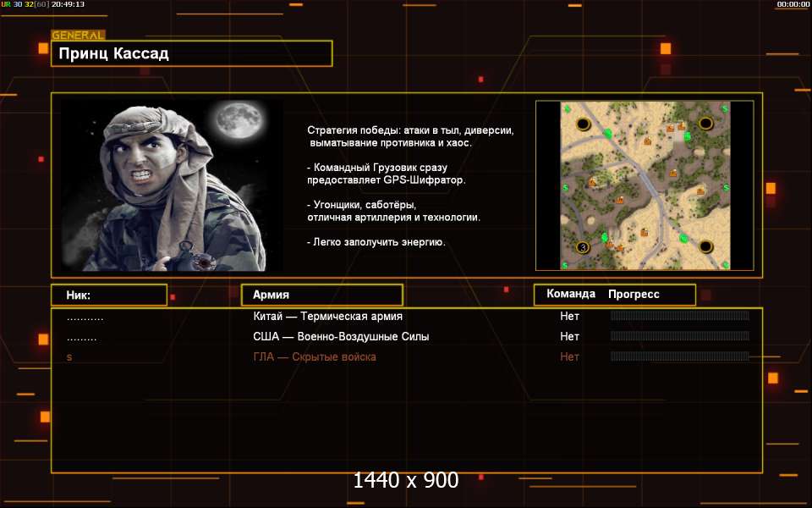Click the 'ГЛА — Скрытые войска' progress bar

pyautogui.click(x=679, y=357)
